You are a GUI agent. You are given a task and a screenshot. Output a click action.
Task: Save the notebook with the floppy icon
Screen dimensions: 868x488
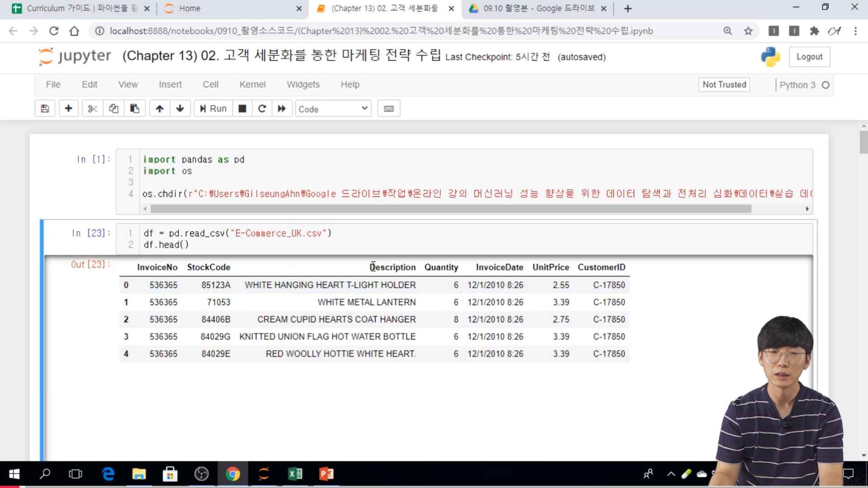(x=45, y=108)
